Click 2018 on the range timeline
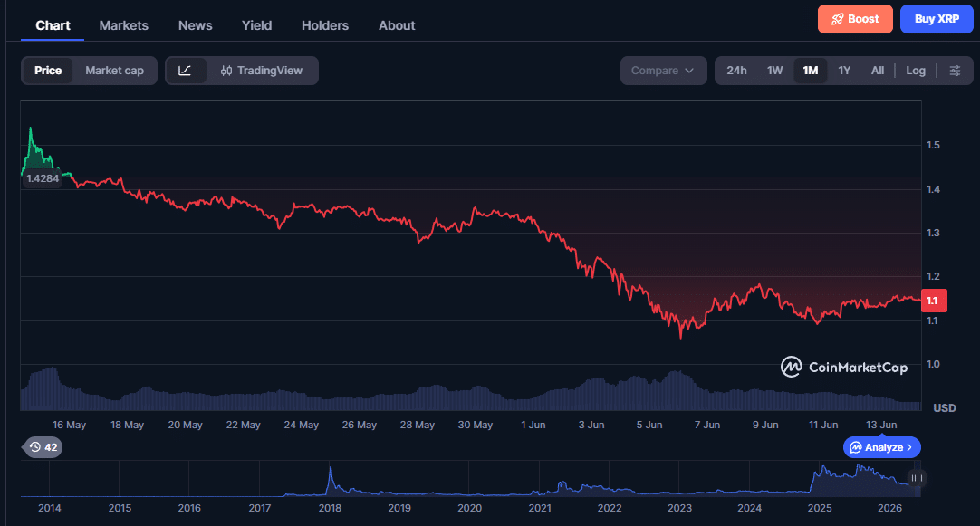 330,508
